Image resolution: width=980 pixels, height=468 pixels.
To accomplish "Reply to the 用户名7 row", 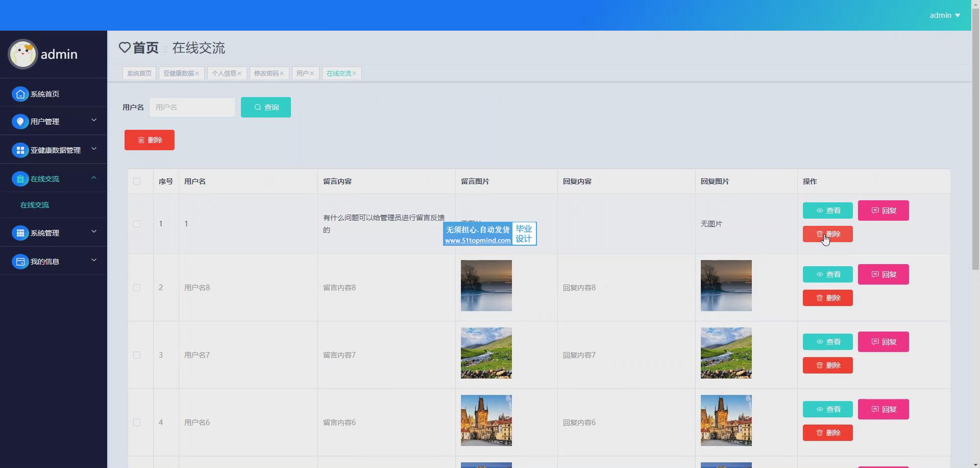I will click(884, 342).
